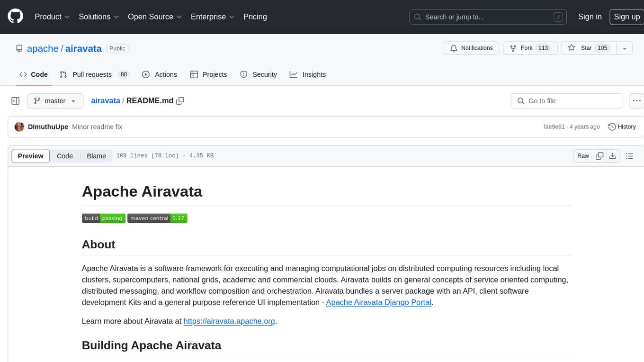Switch to the Actions tab
This screenshot has width=644, height=362.
(x=160, y=74)
